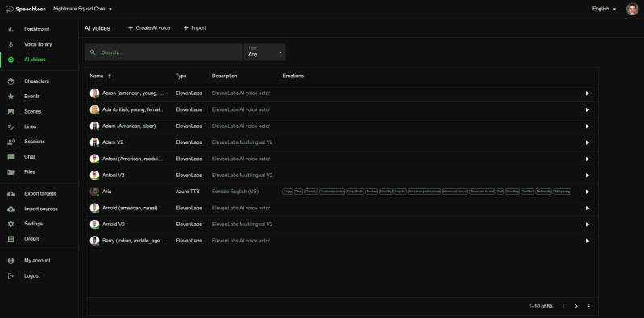
Task: Click the Azure TTS type cell
Action: click(187, 192)
